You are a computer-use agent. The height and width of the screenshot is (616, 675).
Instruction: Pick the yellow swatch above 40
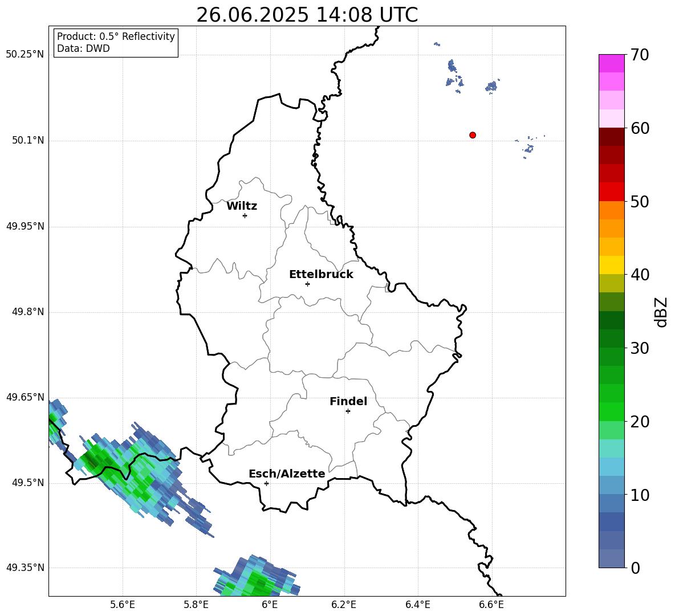tap(611, 265)
